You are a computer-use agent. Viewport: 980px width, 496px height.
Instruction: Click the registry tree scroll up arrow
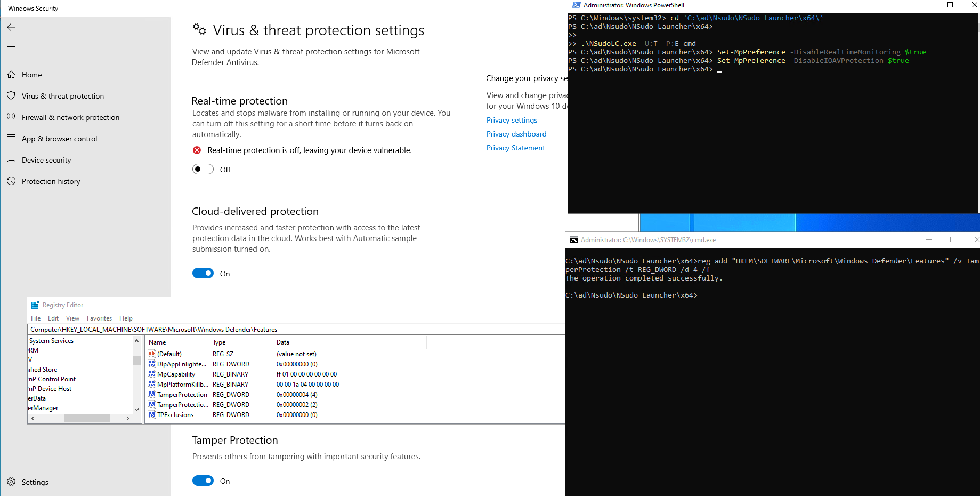137,341
